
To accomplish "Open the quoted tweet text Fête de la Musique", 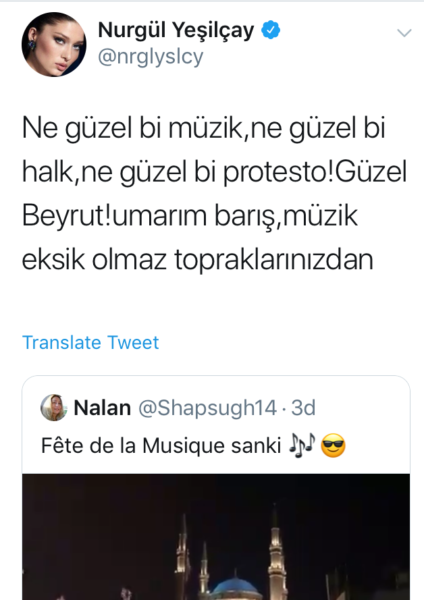I will click(161, 446).
